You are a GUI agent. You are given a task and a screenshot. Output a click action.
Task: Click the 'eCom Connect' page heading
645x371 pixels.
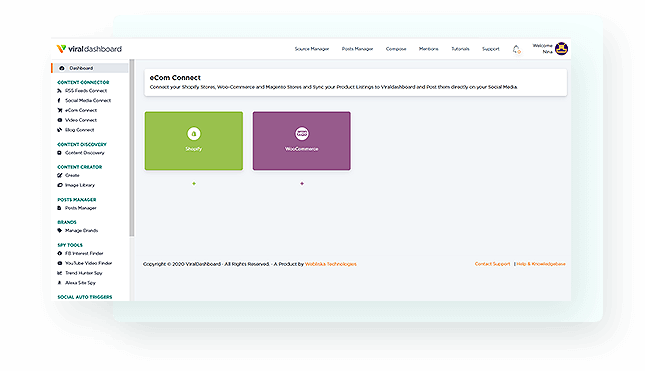click(x=175, y=78)
